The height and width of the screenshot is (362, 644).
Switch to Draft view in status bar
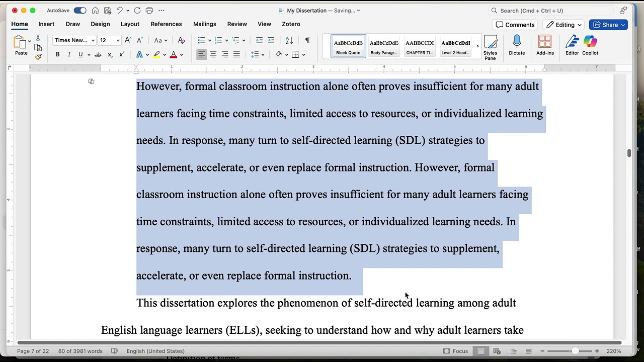click(529, 351)
